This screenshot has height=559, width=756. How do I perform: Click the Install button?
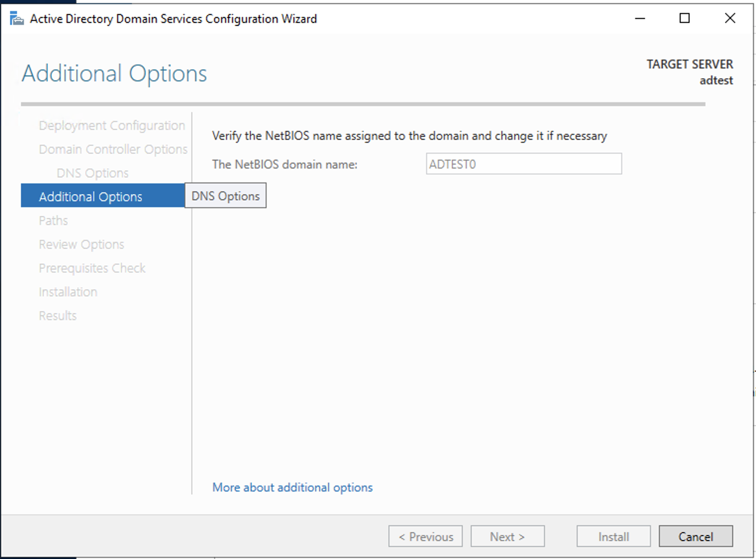[613, 536]
